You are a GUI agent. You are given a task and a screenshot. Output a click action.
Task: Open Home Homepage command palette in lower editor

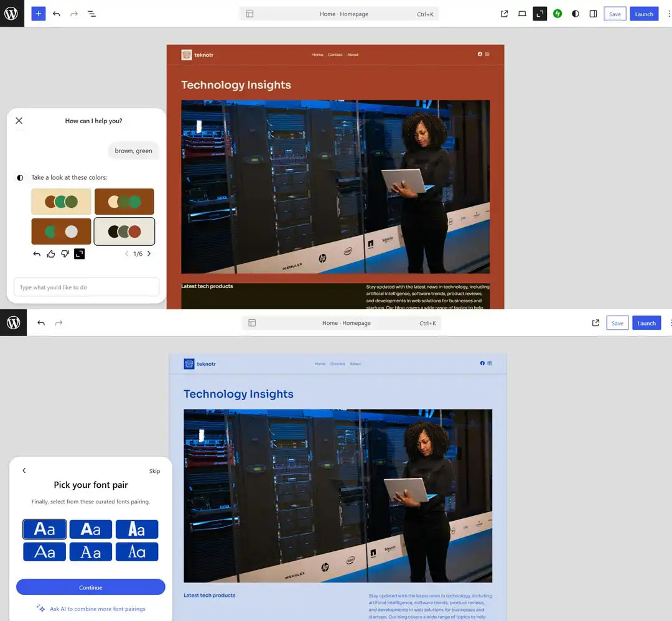[x=342, y=323]
